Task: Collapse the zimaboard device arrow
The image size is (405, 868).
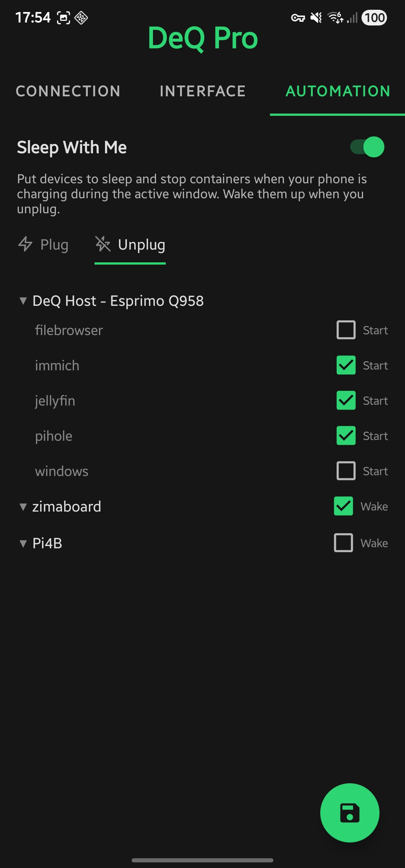Action: pyautogui.click(x=23, y=507)
